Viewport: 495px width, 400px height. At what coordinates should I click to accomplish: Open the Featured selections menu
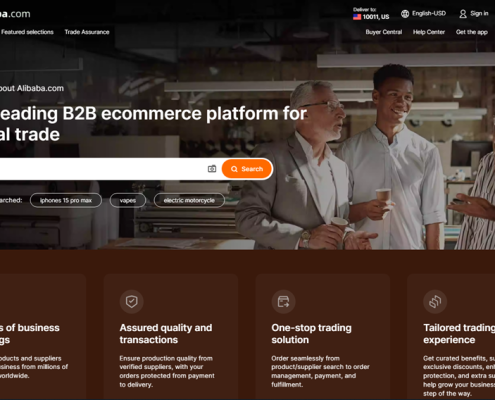click(27, 32)
